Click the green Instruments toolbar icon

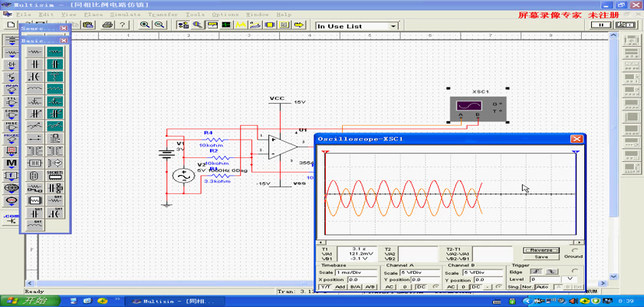pos(226,25)
